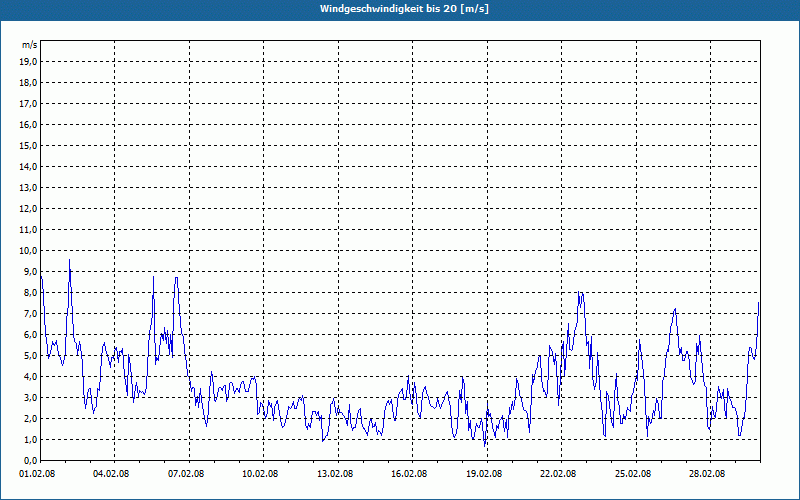Click the 'm/s' unit label

(x=29, y=45)
